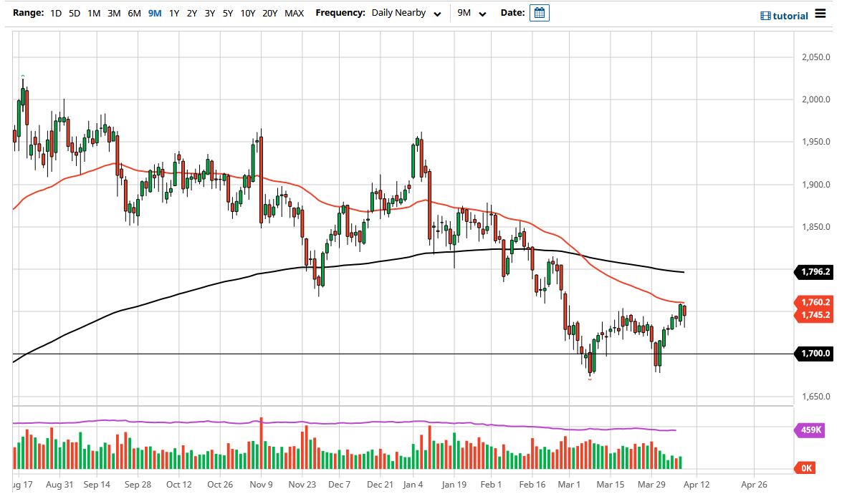The height and width of the screenshot is (504, 847).
Task: Expand the 9M period dropdown
Action: pyautogui.click(x=472, y=13)
